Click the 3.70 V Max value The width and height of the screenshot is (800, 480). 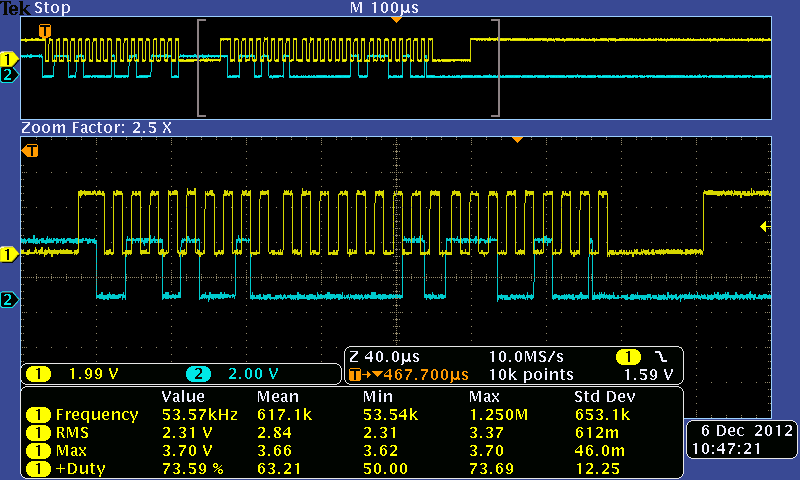(x=187, y=451)
